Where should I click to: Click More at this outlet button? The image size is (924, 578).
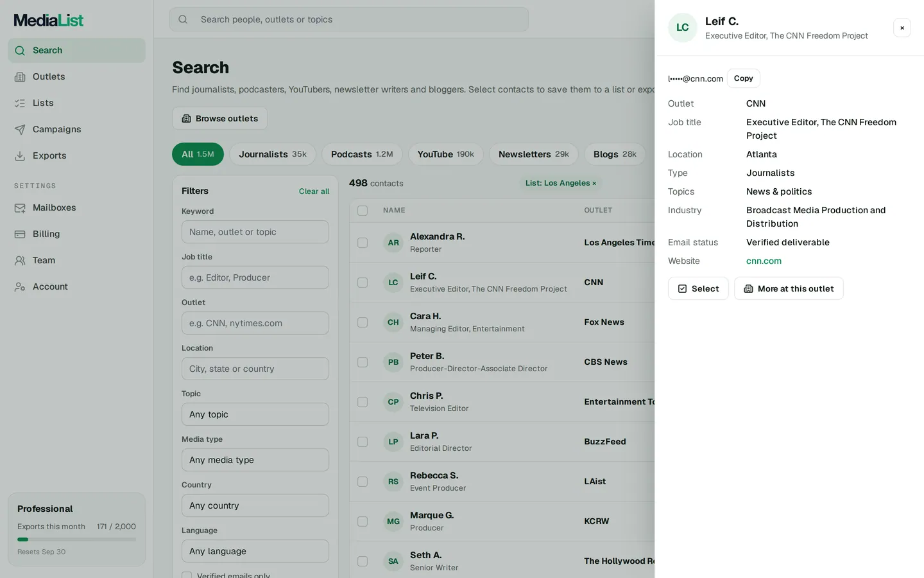tap(789, 288)
